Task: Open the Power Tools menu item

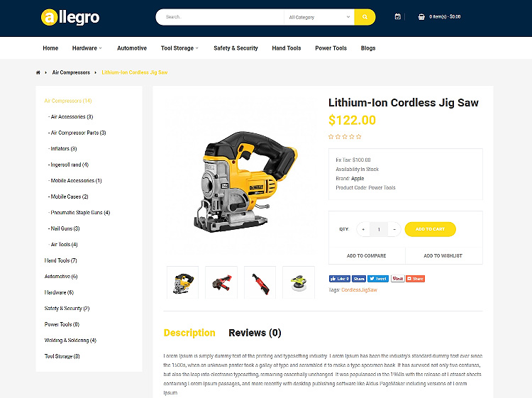Action: (x=331, y=48)
